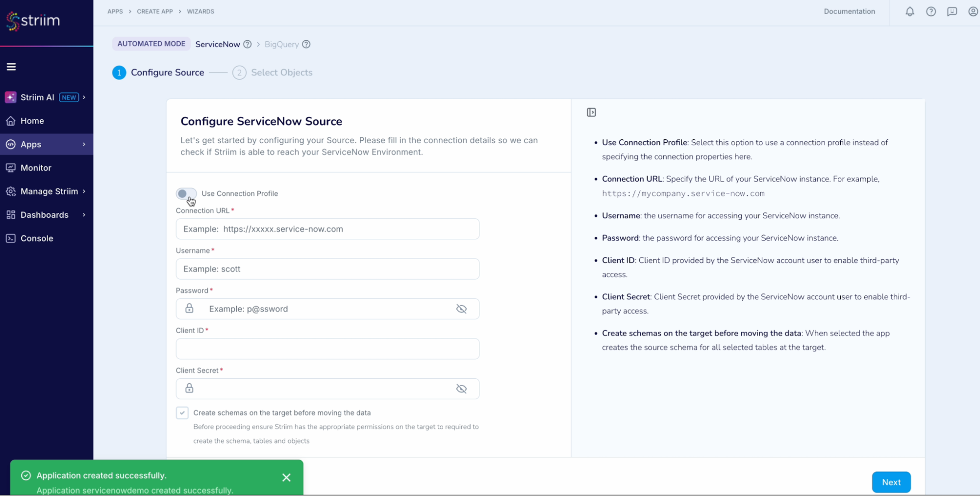Collapse the help side panel icon
Viewport: 980px width, 496px height.
click(591, 112)
